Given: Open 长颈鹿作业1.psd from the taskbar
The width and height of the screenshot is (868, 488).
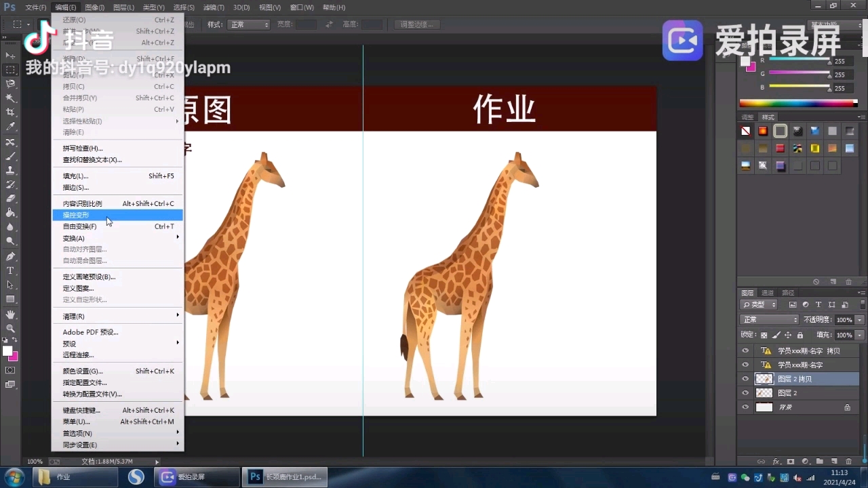Looking at the screenshot, I should [285, 476].
